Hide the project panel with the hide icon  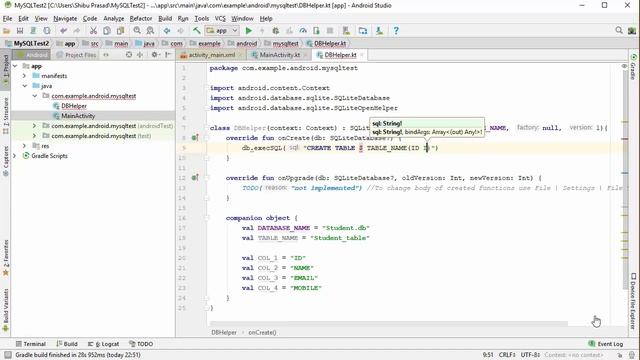(168, 54)
